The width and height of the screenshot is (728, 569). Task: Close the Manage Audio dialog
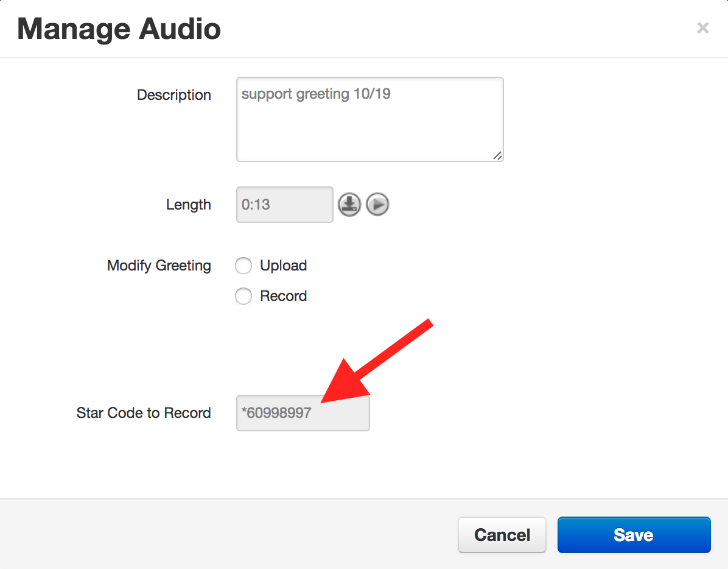[x=702, y=28]
